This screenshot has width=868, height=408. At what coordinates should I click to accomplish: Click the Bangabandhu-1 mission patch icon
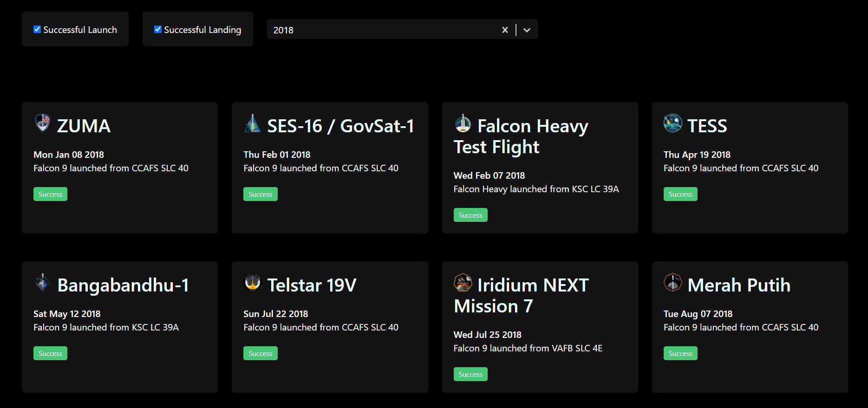43,282
